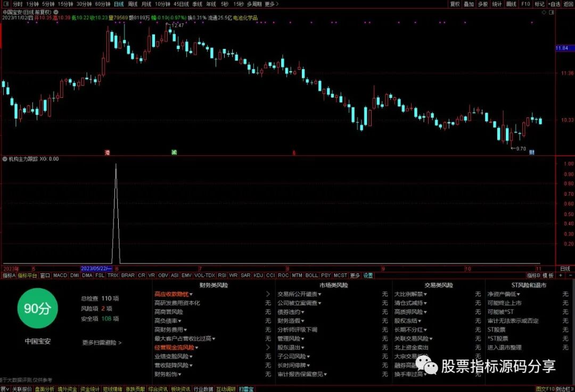Viewport: 575px width, 392px height.
Task: Click the 返回 back button
Action: (x=569, y=4)
